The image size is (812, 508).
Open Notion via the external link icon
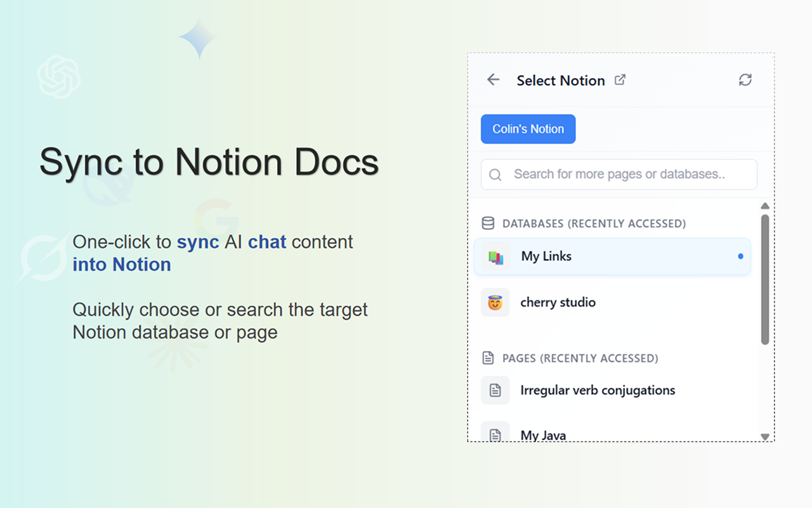(x=620, y=80)
